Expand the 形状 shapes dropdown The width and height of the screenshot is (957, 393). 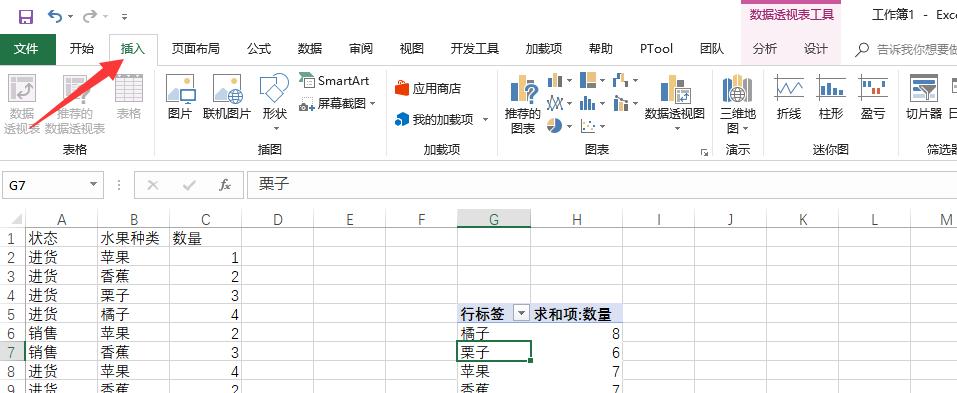click(275, 128)
